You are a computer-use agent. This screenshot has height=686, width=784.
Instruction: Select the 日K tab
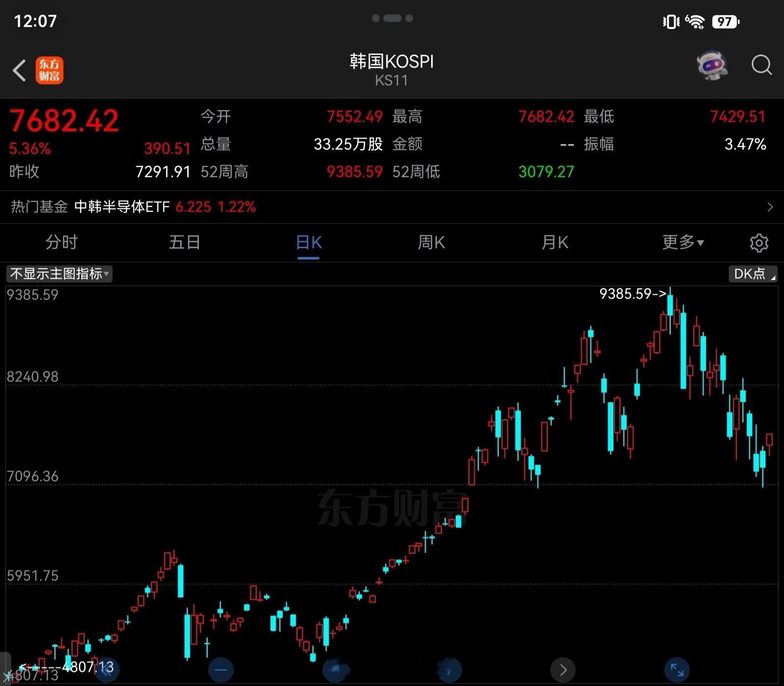tap(309, 242)
